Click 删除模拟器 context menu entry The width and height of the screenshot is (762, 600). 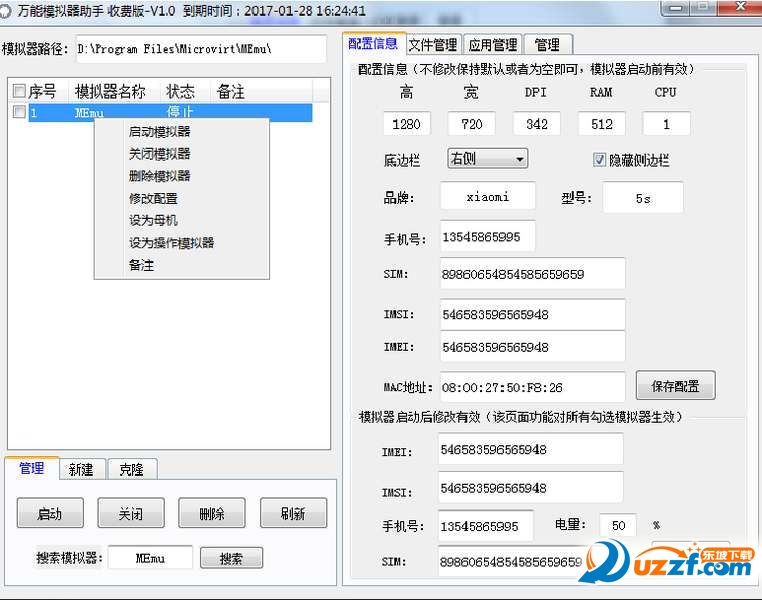159,176
